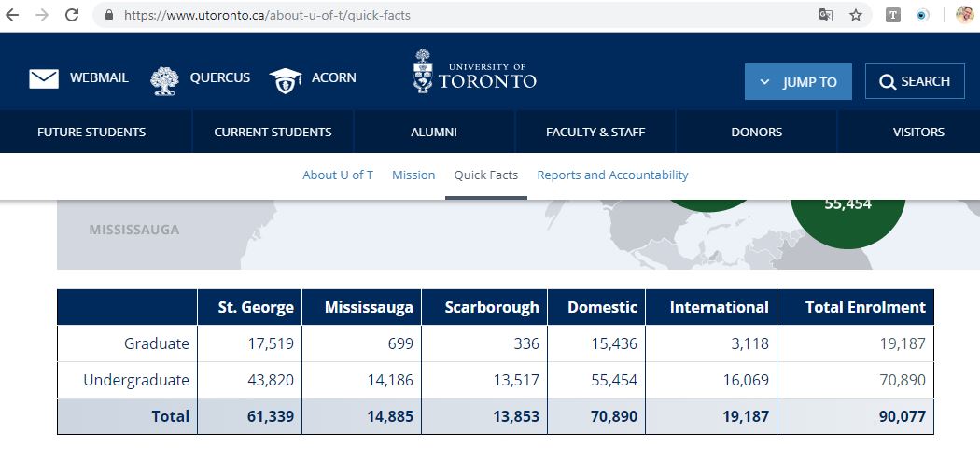Click the St. George column header

[249, 307]
